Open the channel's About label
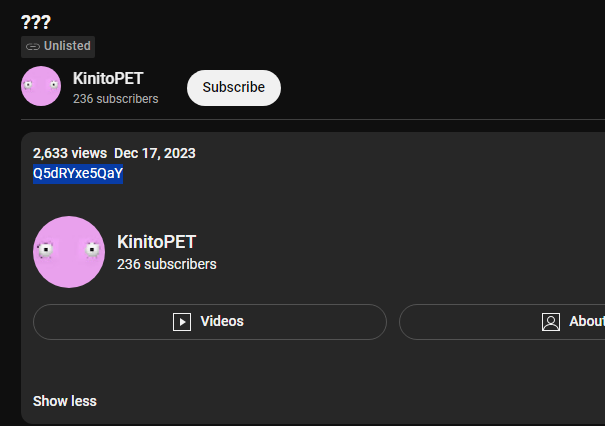 [x=586, y=322]
